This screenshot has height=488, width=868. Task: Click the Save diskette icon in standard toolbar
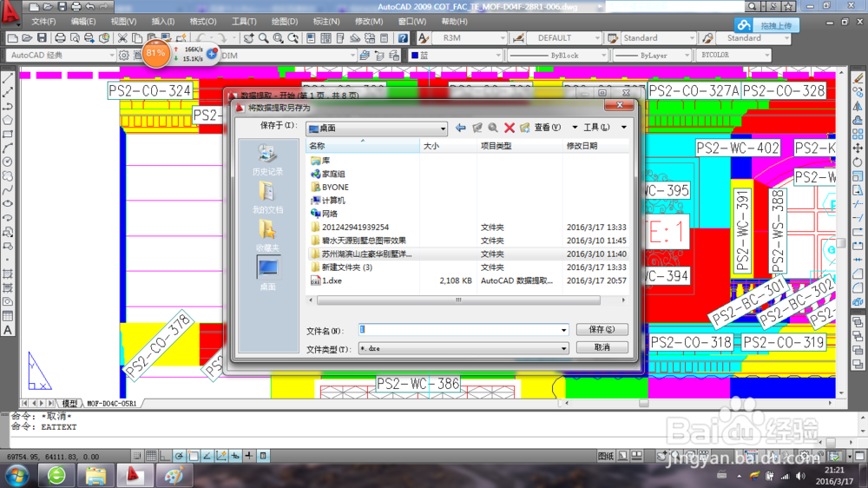pyautogui.click(x=42, y=38)
